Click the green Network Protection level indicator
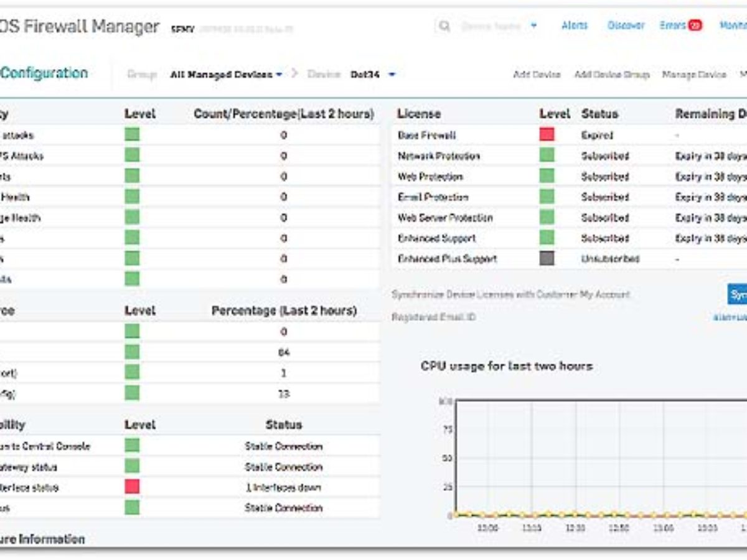This screenshot has height=560, width=747. click(x=547, y=156)
